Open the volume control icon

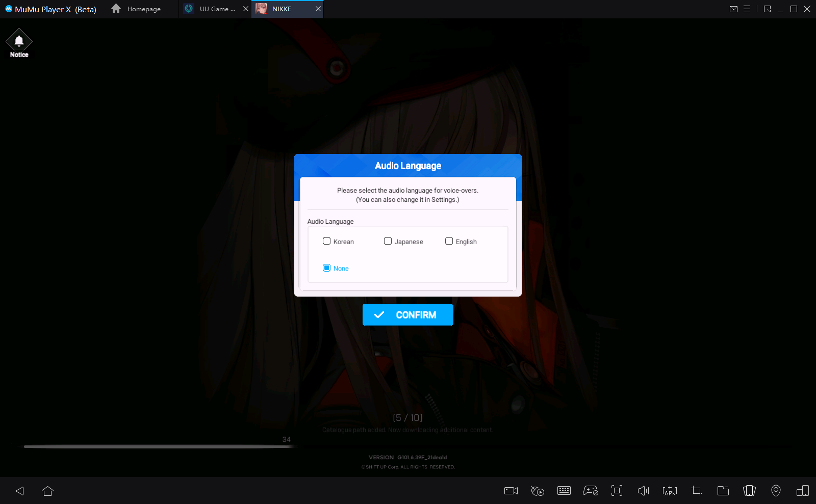[643, 491]
